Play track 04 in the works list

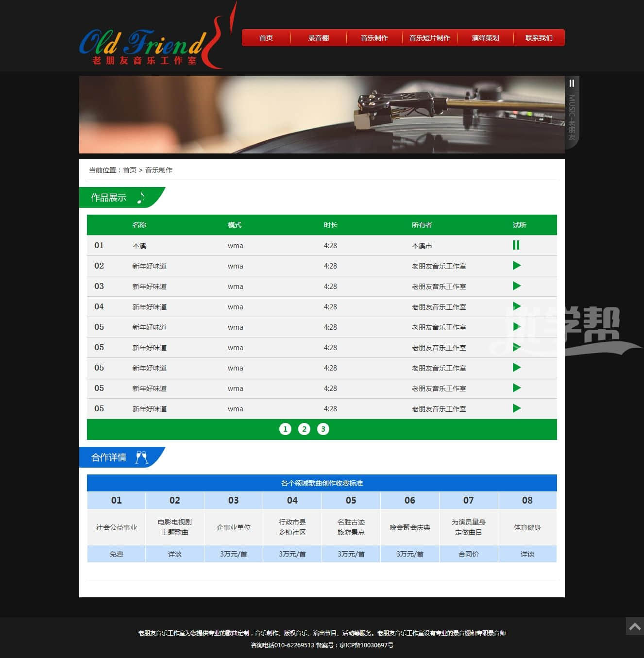[516, 306]
